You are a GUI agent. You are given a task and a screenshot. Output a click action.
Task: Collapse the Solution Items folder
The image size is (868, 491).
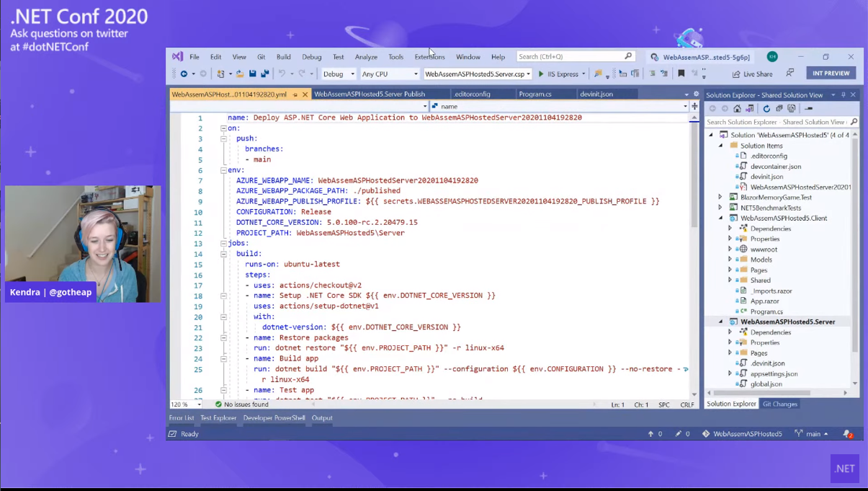[x=720, y=146]
